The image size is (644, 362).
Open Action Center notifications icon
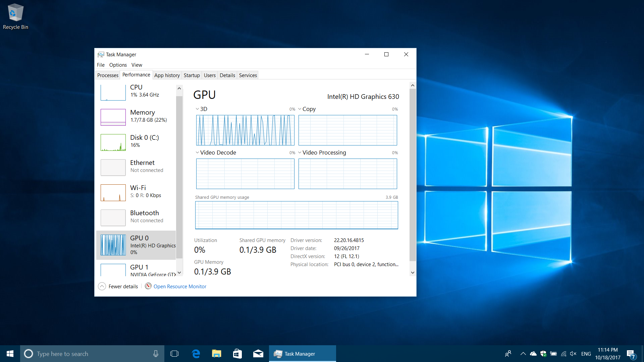(x=631, y=354)
